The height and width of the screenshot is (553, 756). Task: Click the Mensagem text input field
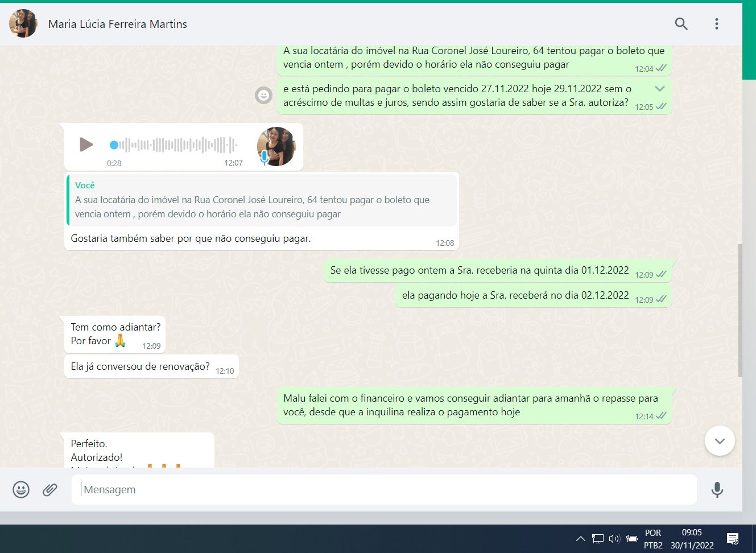pos(384,489)
